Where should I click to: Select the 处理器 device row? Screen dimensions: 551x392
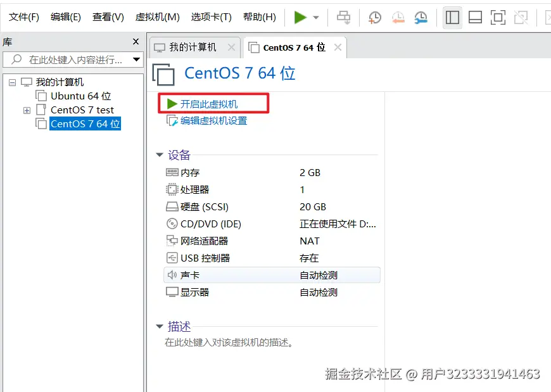[272, 190]
